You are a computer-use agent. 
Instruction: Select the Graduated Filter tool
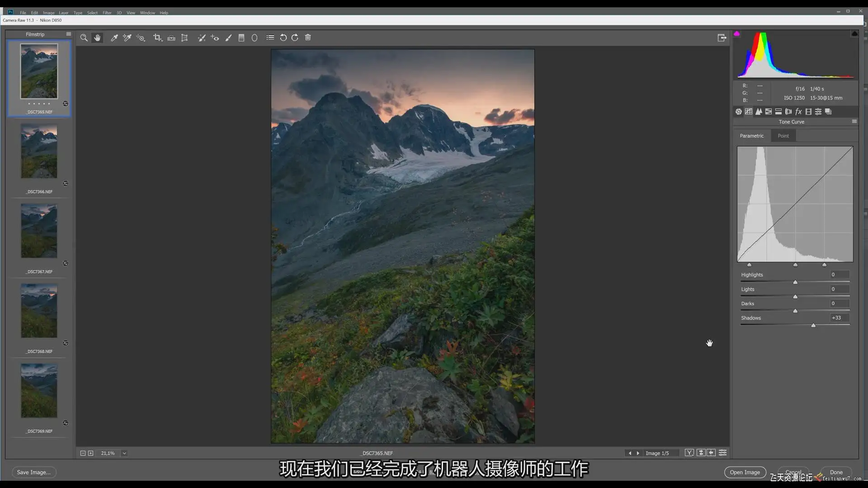tap(241, 38)
